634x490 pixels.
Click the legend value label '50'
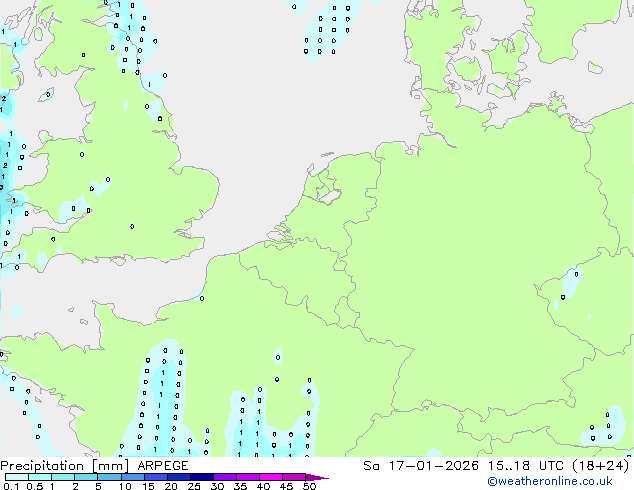pos(309,486)
